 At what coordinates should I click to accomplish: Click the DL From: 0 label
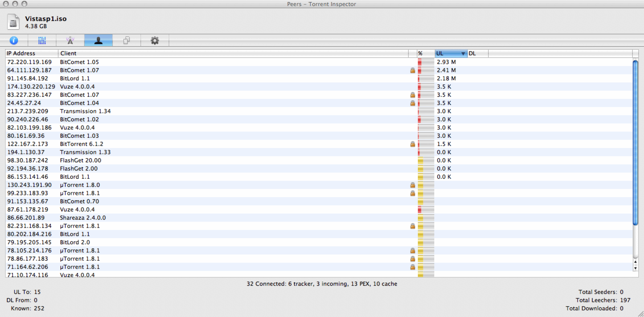click(22, 300)
